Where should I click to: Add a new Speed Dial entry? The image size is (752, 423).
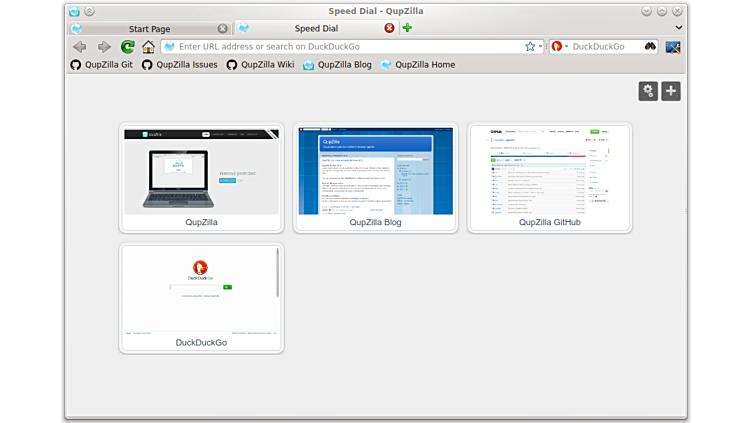[671, 91]
